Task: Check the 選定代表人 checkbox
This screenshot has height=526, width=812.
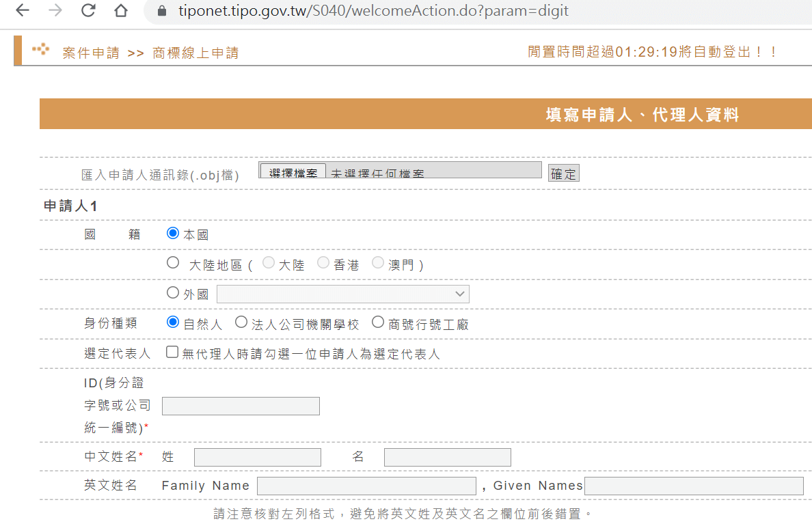Action: (x=172, y=352)
